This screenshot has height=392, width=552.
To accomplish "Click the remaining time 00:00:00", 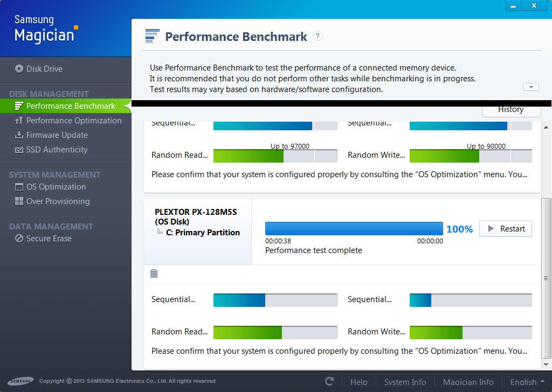I will pyautogui.click(x=430, y=241).
